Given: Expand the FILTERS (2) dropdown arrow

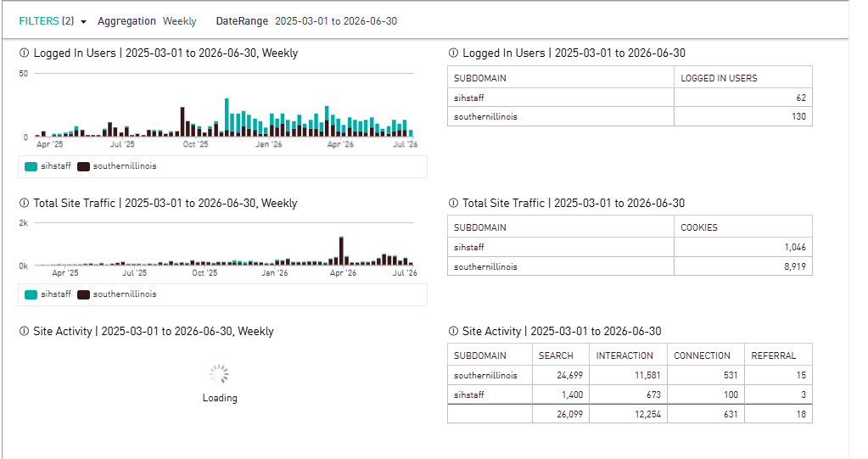Looking at the screenshot, I should tap(84, 22).
